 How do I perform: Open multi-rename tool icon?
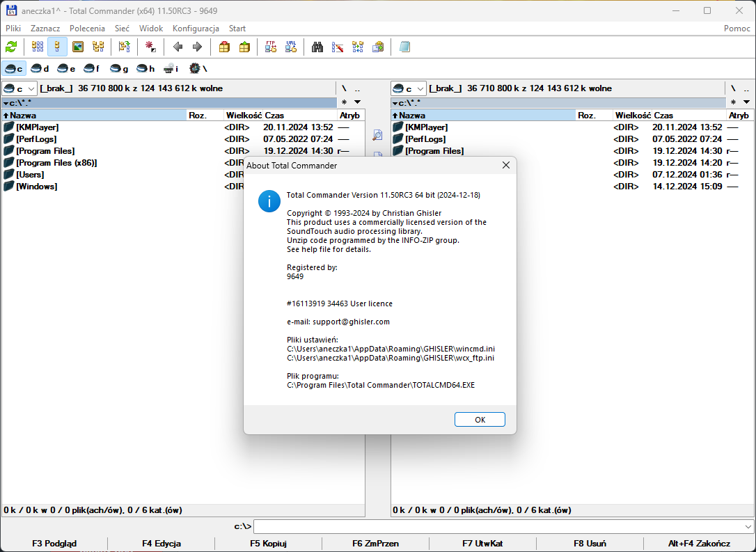338,47
